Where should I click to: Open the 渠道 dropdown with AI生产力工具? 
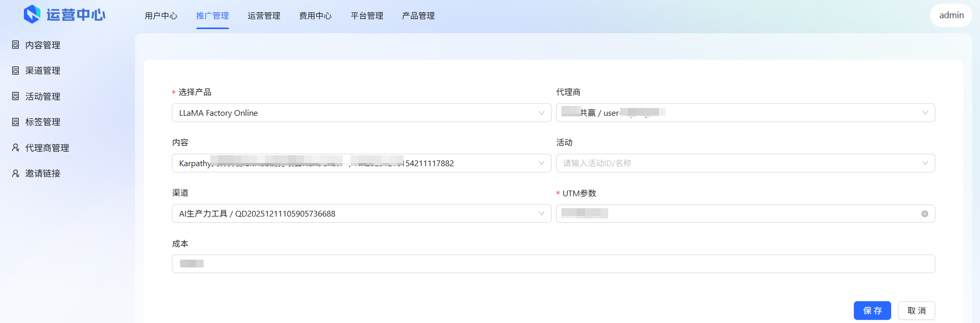click(541, 213)
